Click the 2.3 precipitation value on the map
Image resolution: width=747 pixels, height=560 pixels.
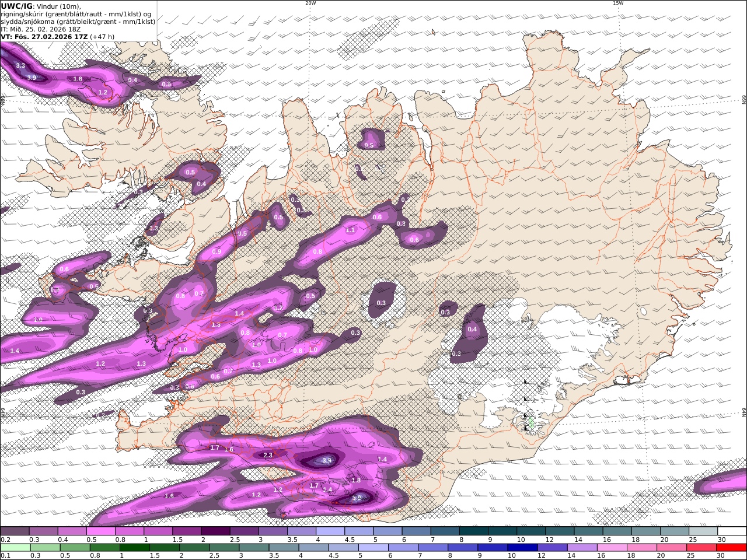268,455
